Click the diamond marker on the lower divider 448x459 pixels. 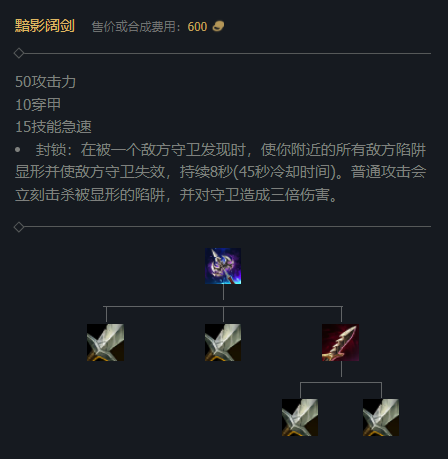coord(19,227)
